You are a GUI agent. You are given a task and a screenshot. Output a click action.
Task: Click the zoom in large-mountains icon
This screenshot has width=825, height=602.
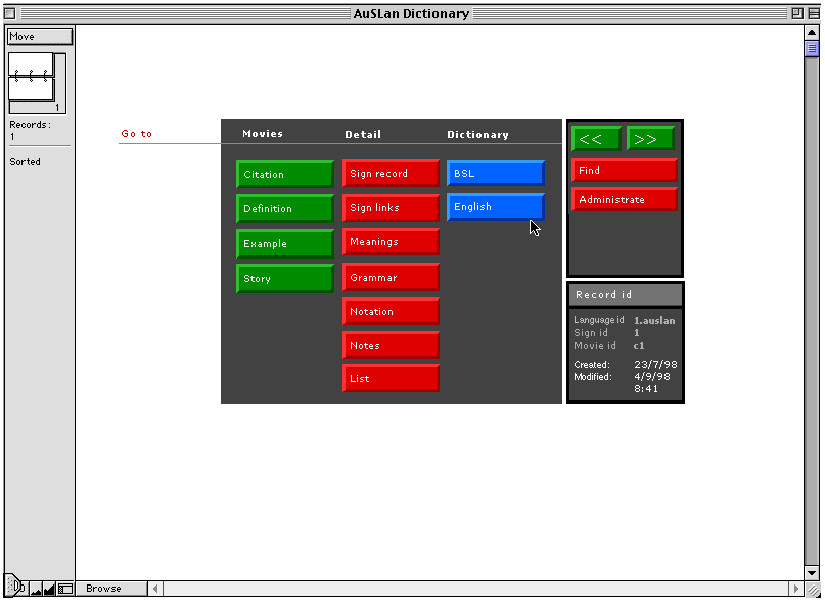tap(49, 589)
